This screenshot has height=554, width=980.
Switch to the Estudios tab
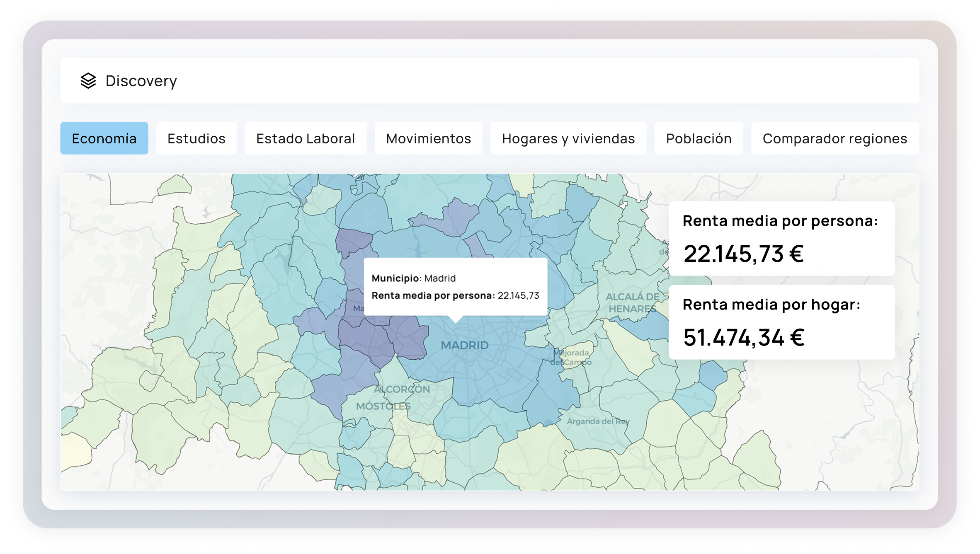tap(196, 138)
